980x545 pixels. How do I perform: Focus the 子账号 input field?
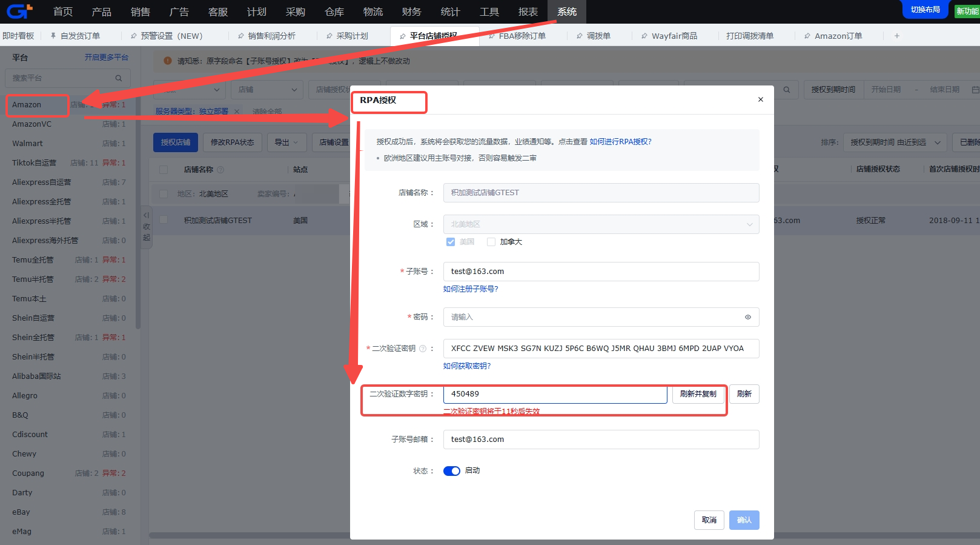(601, 272)
